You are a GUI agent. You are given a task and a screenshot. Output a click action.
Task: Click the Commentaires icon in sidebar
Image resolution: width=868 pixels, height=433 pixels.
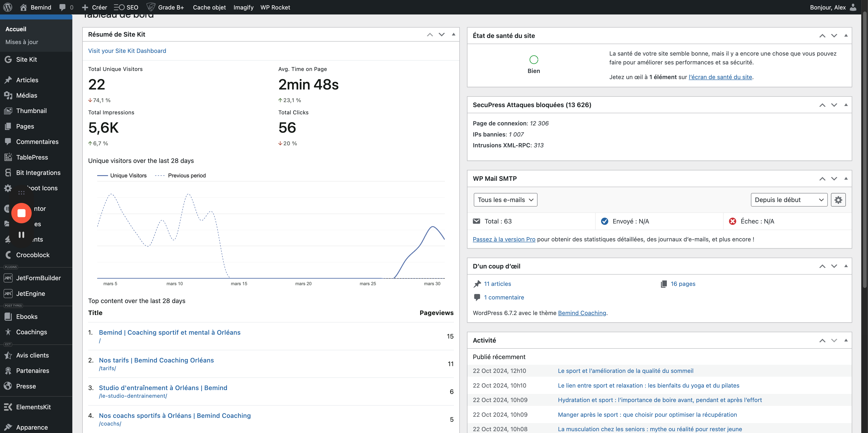point(8,141)
